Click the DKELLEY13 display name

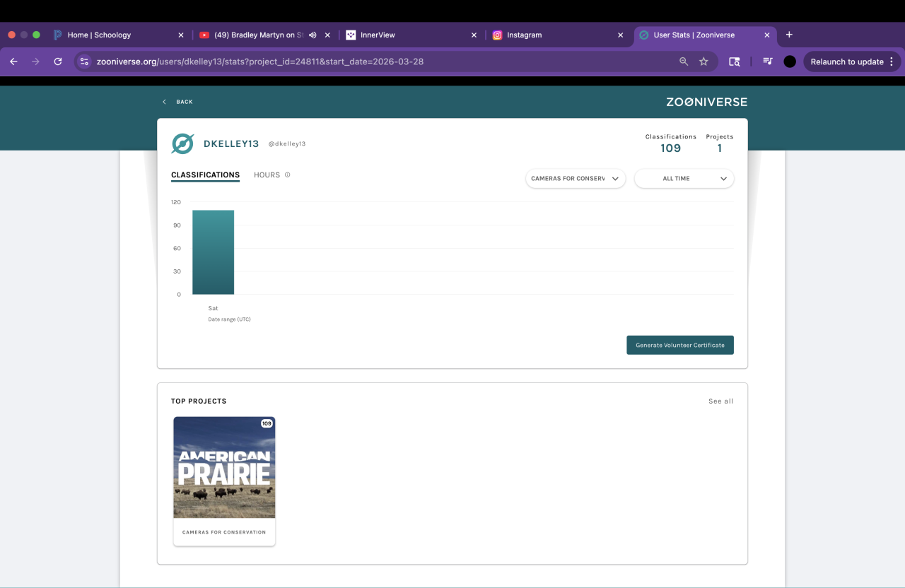pyautogui.click(x=231, y=143)
